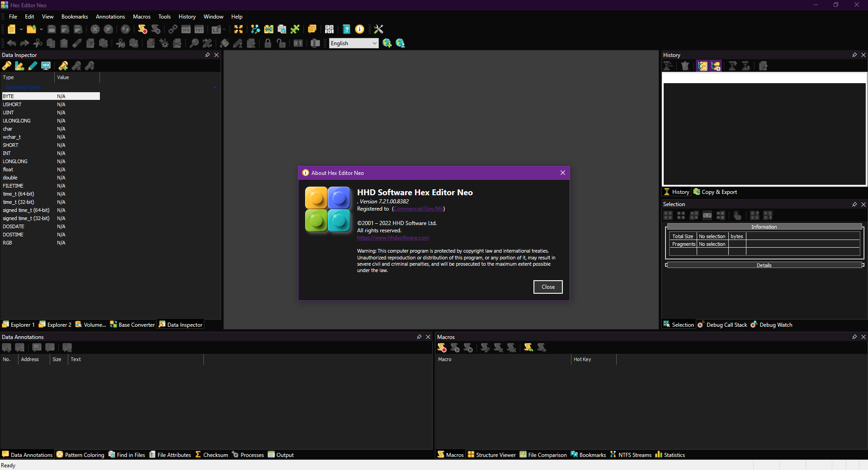The image size is (868, 470).
Task: Open the Tools menu
Action: 165,17
